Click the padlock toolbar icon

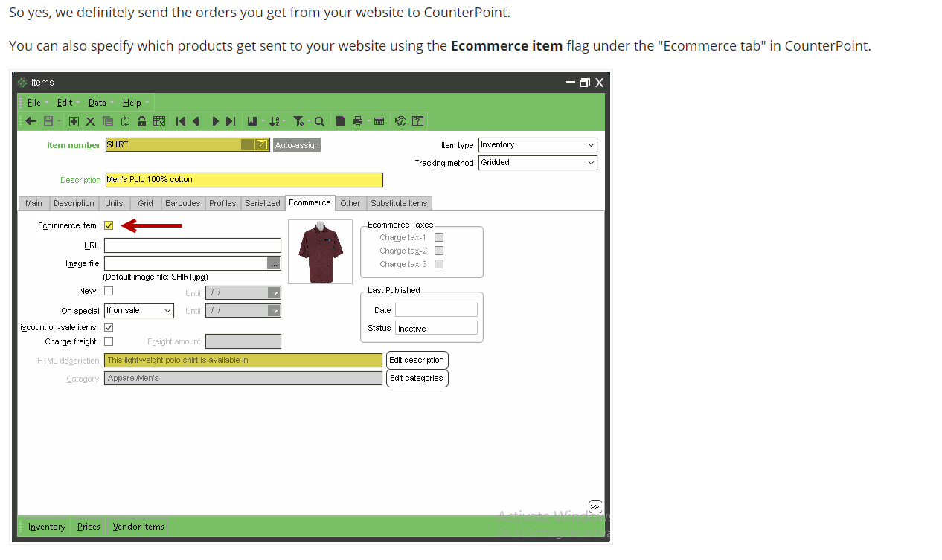(x=141, y=121)
